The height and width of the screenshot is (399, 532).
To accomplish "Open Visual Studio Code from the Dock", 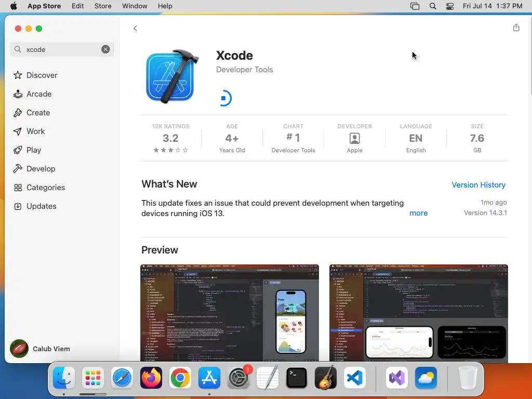I will 354,377.
